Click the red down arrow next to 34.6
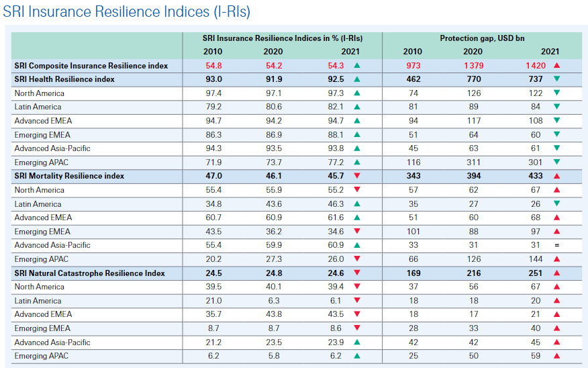The height and width of the screenshot is (368, 588). point(357,232)
